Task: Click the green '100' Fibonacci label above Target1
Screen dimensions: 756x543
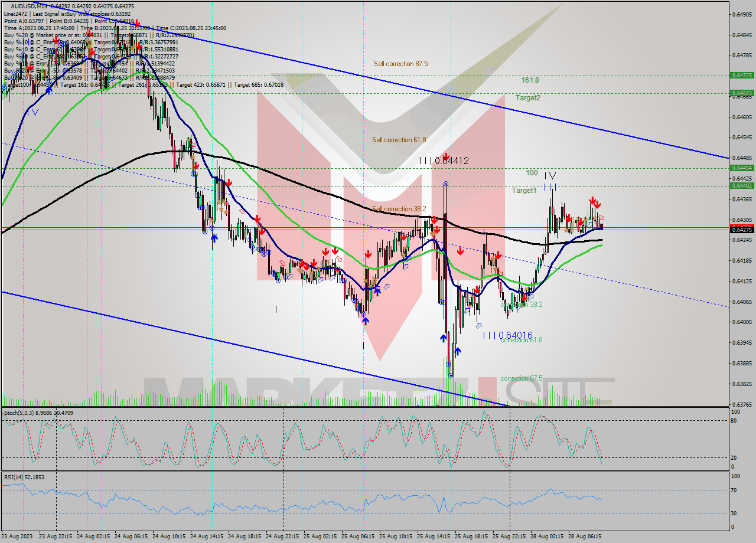Action: pyautogui.click(x=532, y=173)
